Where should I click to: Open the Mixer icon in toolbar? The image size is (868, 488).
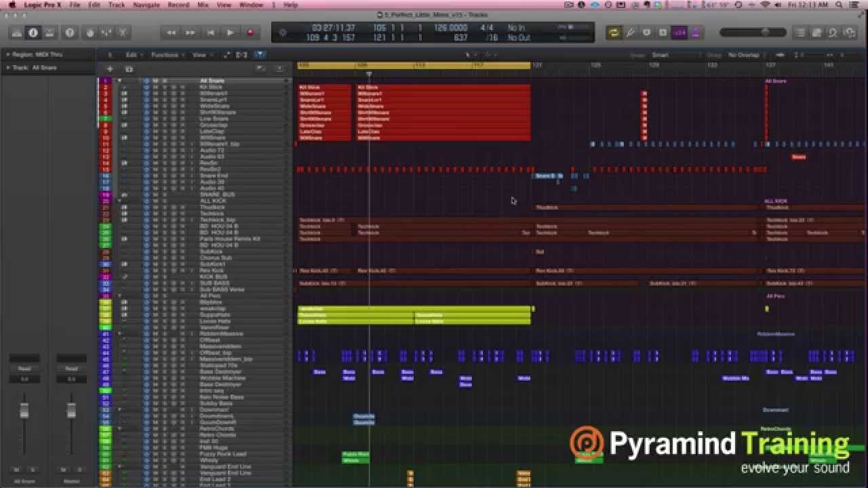tap(106, 33)
